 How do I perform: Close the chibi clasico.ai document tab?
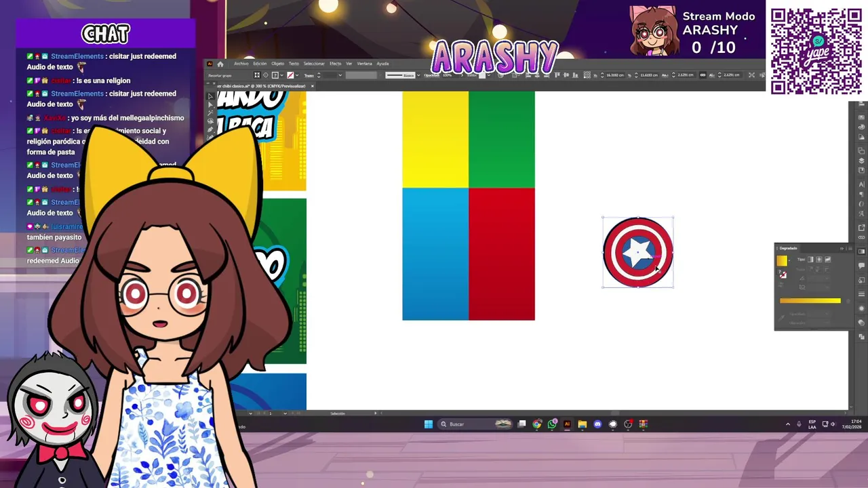[x=312, y=86]
